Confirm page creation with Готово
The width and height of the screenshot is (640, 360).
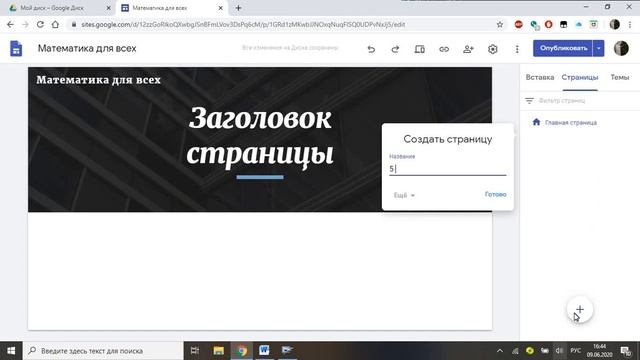click(x=496, y=194)
